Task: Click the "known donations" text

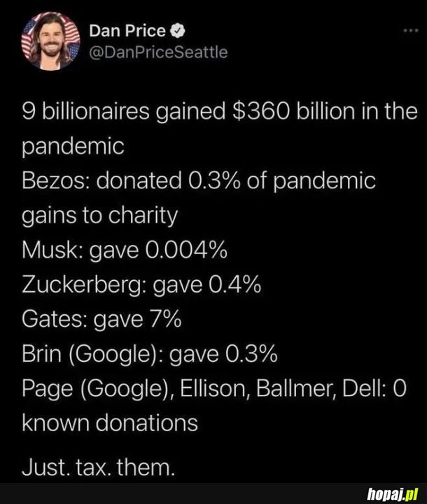Action: coord(110,423)
